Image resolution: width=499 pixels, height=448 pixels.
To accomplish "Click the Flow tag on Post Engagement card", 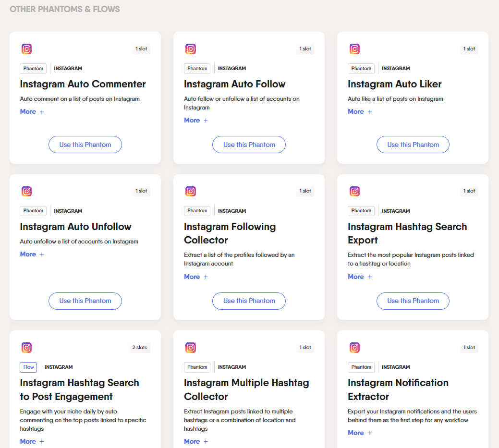I will [x=28, y=367].
